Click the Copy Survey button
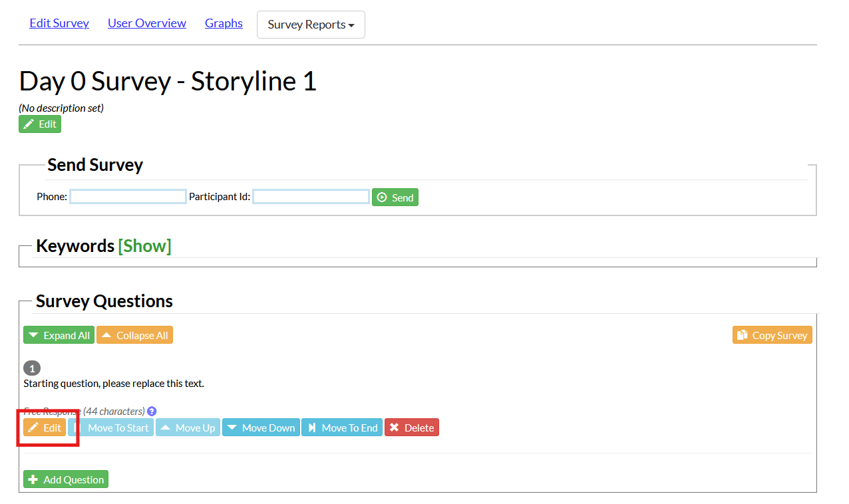This screenshot has width=849, height=504. click(772, 335)
